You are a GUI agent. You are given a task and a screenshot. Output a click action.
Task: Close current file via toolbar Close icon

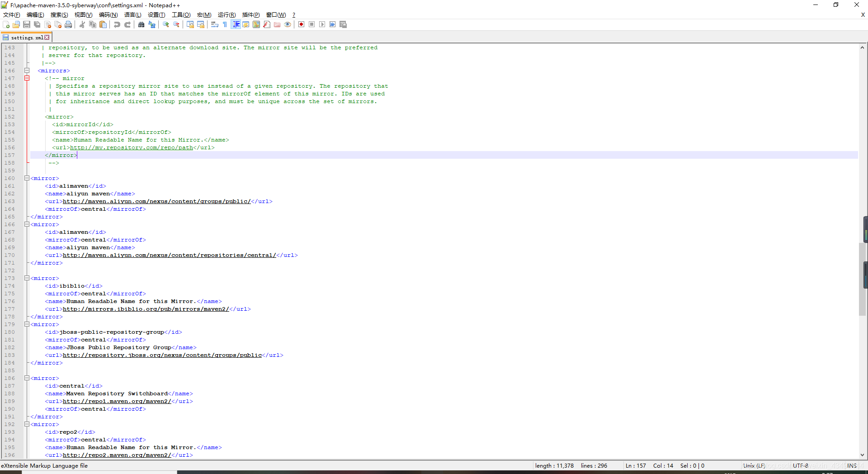47,24
